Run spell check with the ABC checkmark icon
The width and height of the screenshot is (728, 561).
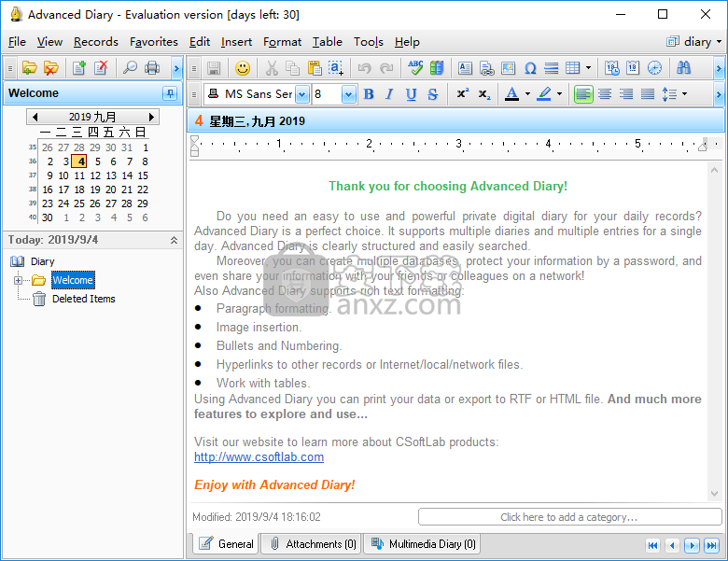pyautogui.click(x=415, y=68)
